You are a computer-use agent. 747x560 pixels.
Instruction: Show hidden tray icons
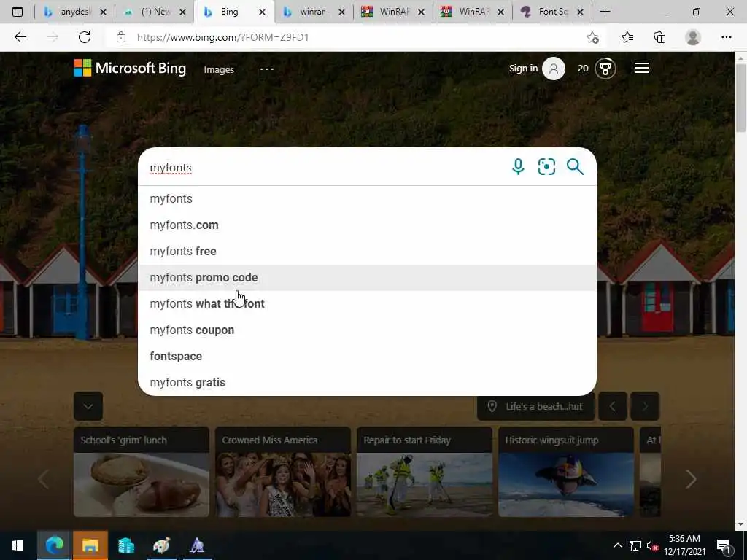tap(617, 545)
